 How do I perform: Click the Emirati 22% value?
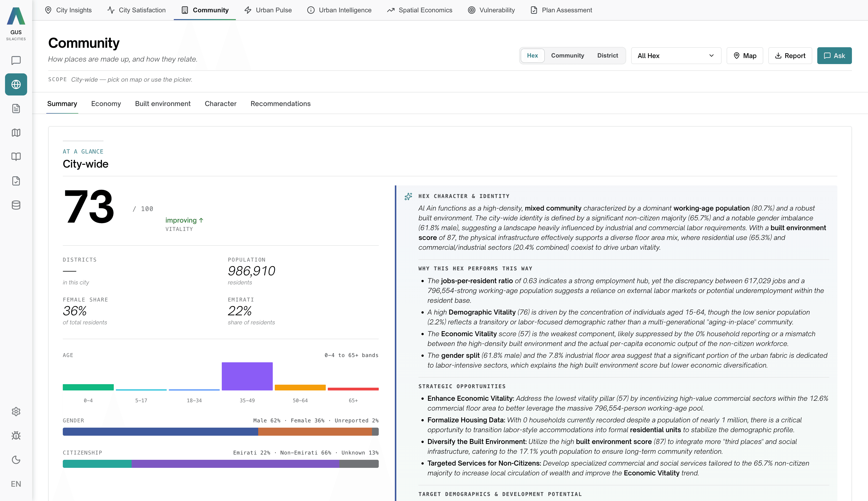click(x=240, y=311)
